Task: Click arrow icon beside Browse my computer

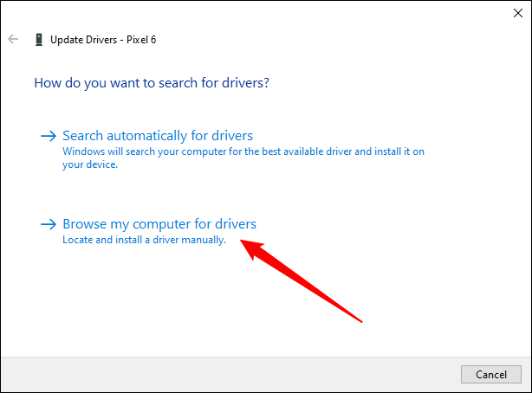Action: coord(49,224)
